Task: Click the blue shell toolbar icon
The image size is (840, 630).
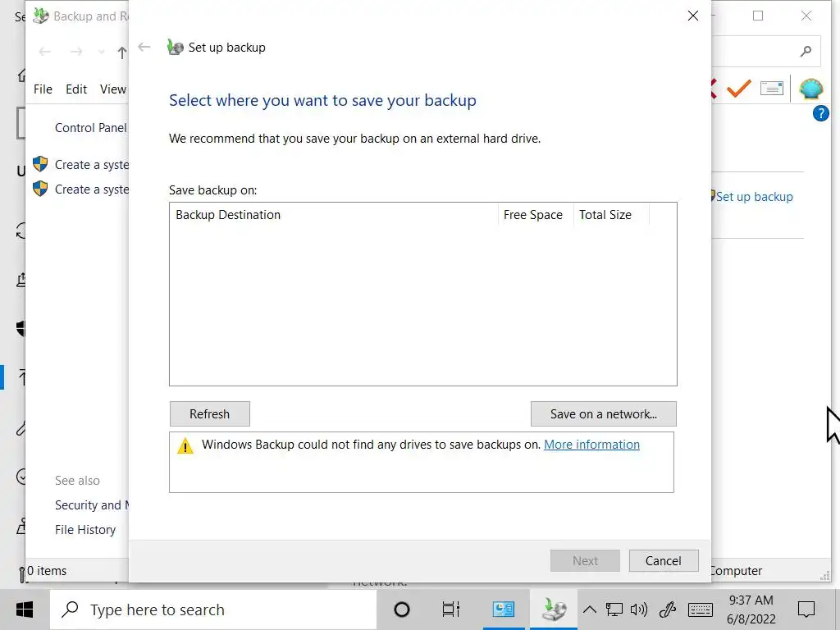Action: [x=811, y=89]
